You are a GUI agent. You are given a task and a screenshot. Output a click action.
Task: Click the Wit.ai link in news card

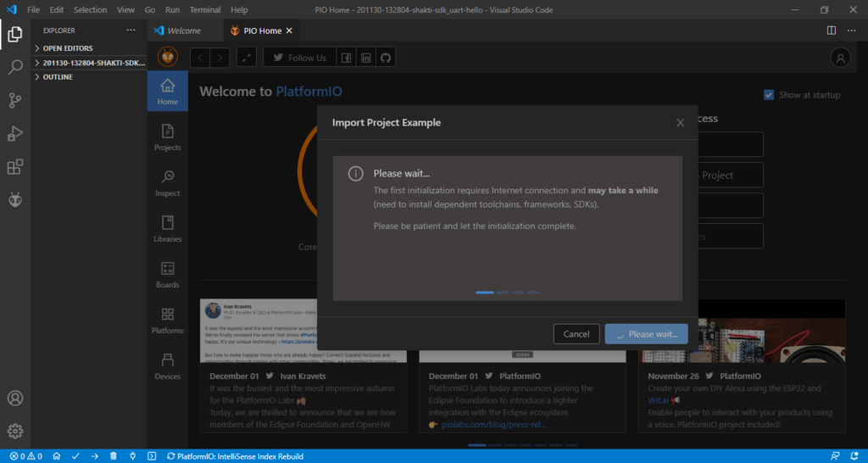pyautogui.click(x=658, y=400)
